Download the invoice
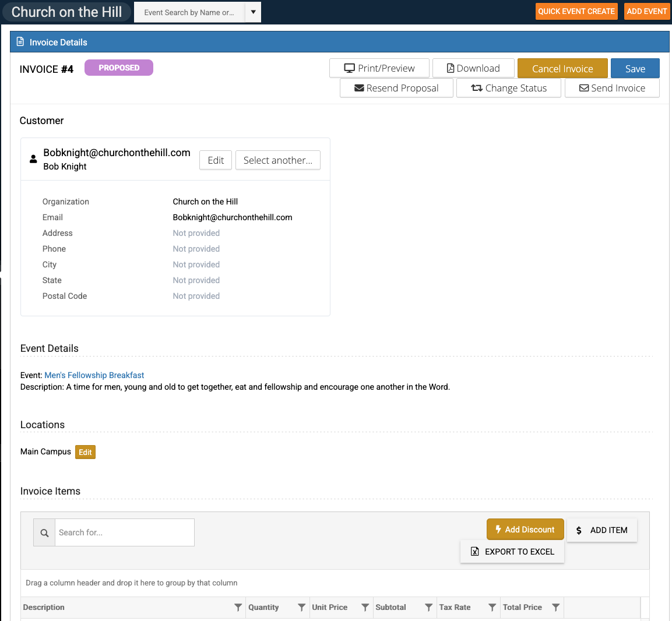This screenshot has height=621, width=672. [x=473, y=68]
